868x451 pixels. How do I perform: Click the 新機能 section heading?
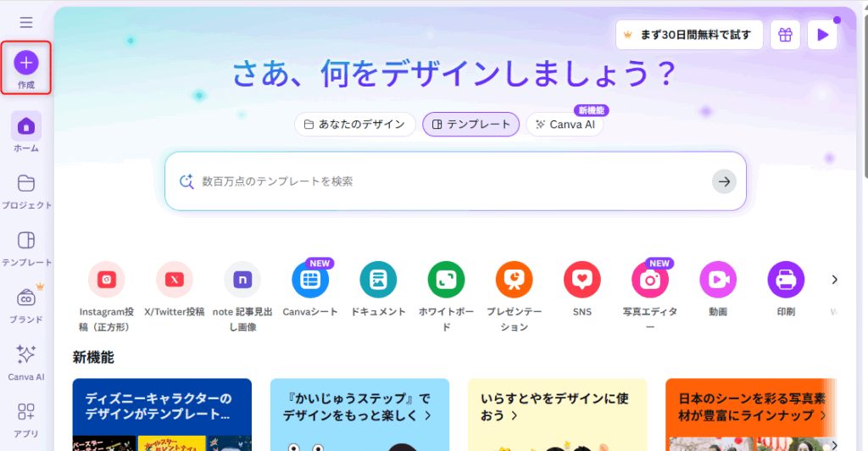tap(93, 358)
